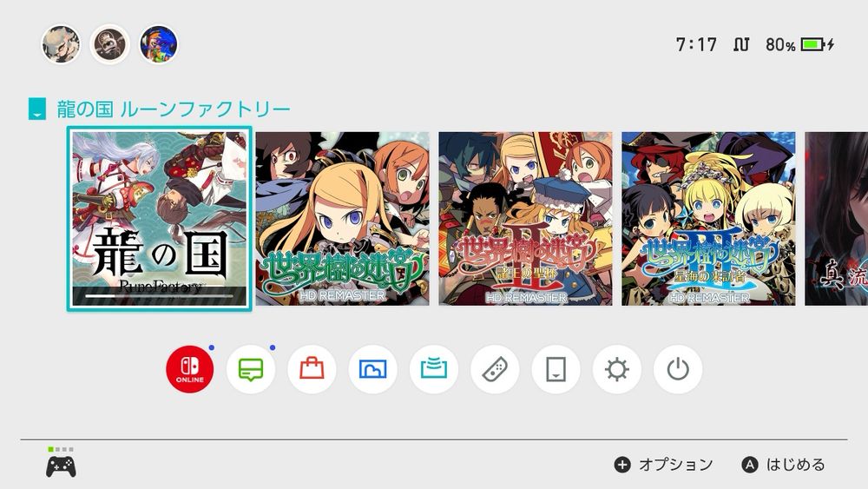This screenshot has height=489, width=868.
Task: Open the Controllers icon
Action: click(x=495, y=369)
